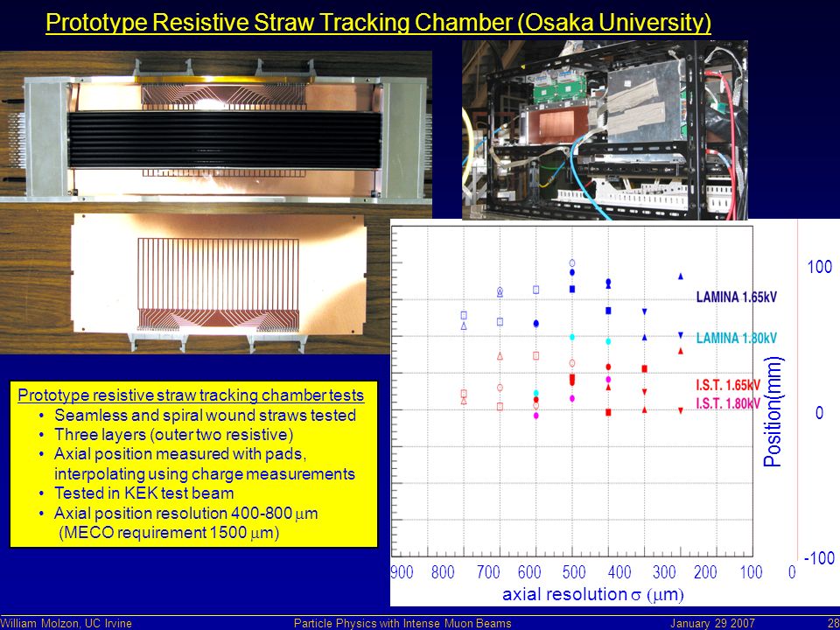Click the text '(MECO requirement 1500 µm)'
Screen dimensions: 840x630
169,533
